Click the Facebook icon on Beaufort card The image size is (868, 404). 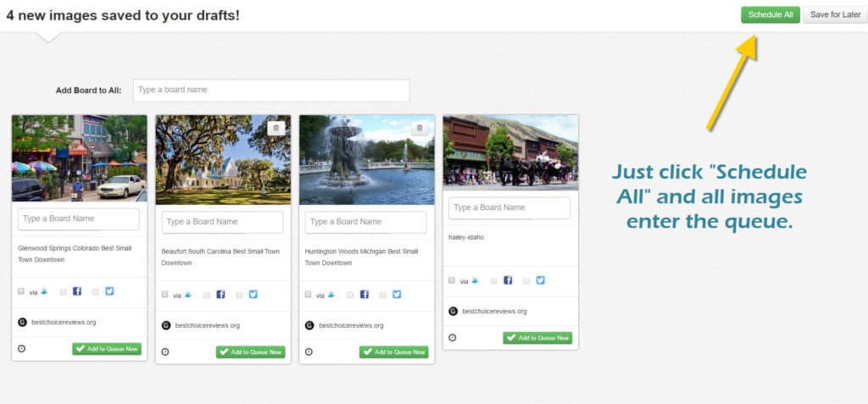point(220,295)
